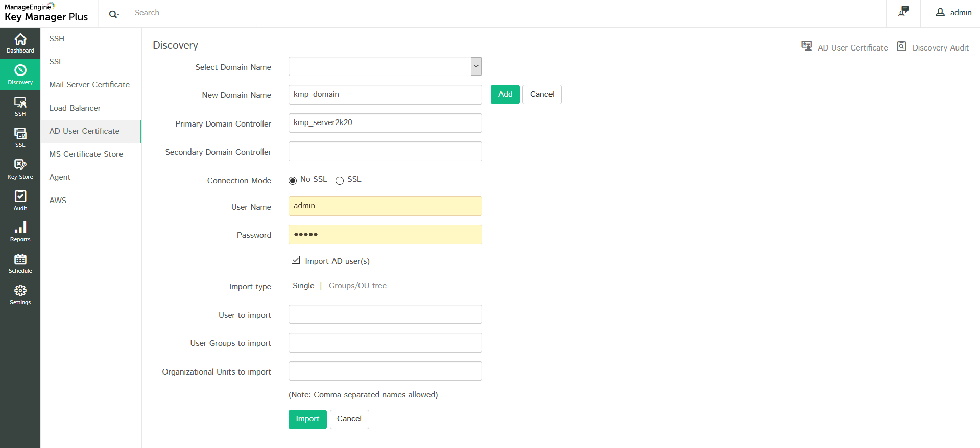Select the SSL connection mode radio
The width and height of the screenshot is (980, 448).
tap(340, 181)
